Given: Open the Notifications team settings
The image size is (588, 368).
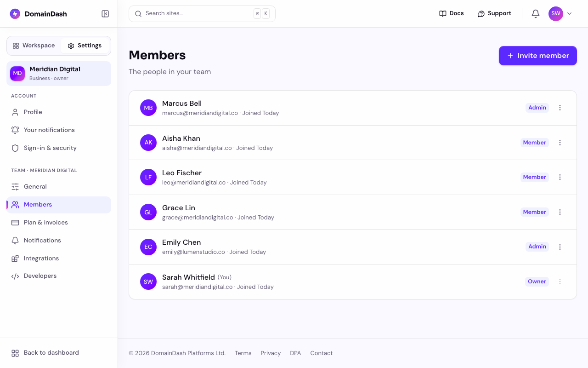Looking at the screenshot, I should click(59, 241).
